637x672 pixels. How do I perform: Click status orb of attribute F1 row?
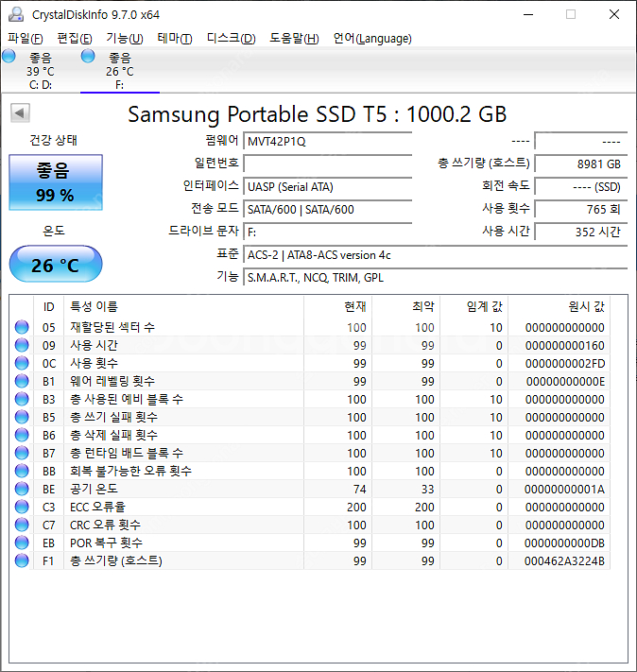click(x=22, y=561)
